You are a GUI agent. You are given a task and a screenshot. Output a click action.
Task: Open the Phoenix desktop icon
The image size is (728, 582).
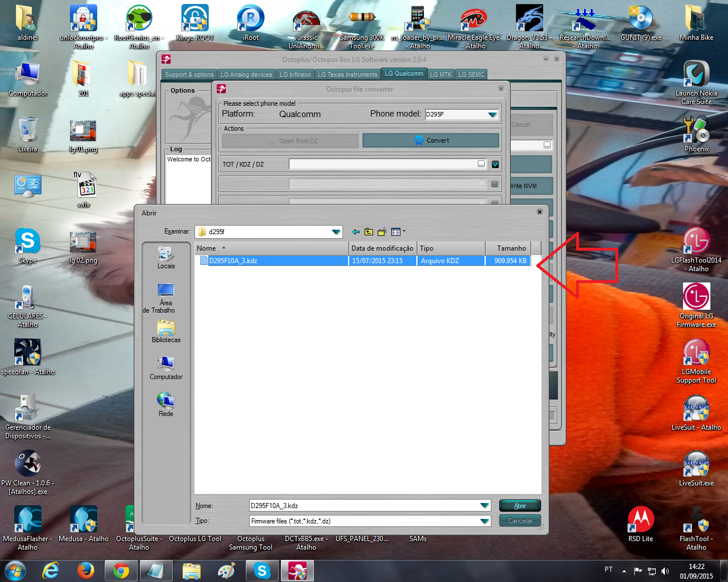[696, 134]
